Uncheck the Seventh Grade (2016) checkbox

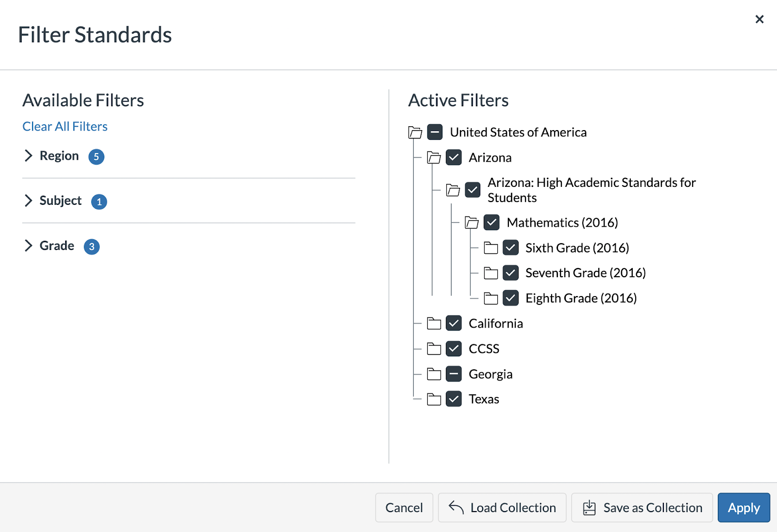(x=510, y=273)
